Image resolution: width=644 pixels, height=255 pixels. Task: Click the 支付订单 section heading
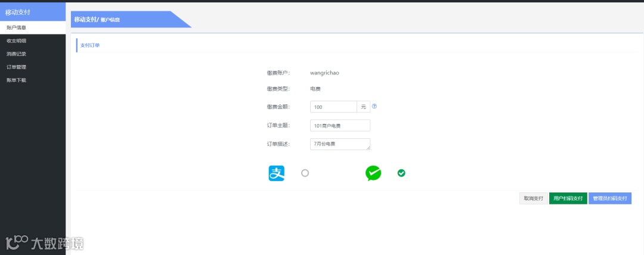[90, 45]
